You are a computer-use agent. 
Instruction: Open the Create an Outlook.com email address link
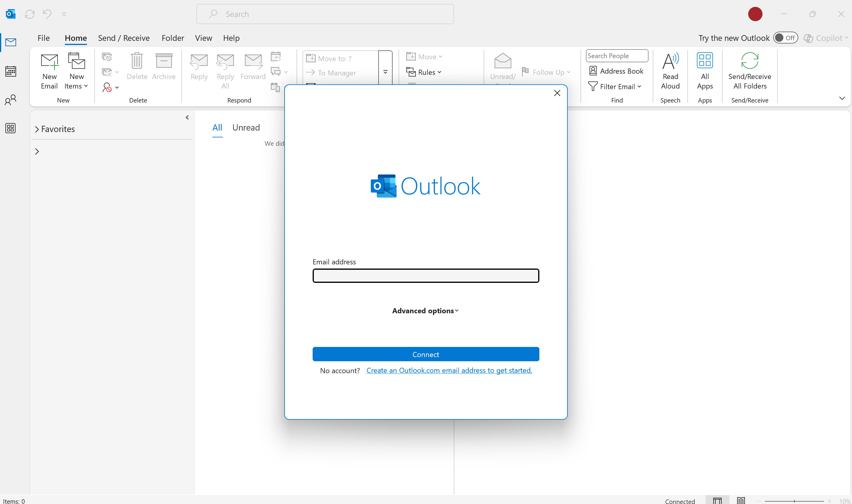pyautogui.click(x=449, y=370)
